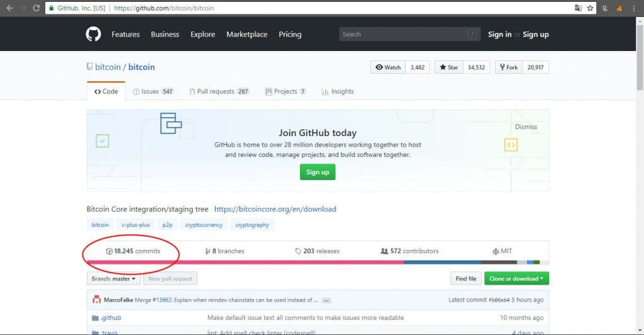This screenshot has width=644, height=335.
Task: Open the bitcoin repository name link
Action: [142, 67]
